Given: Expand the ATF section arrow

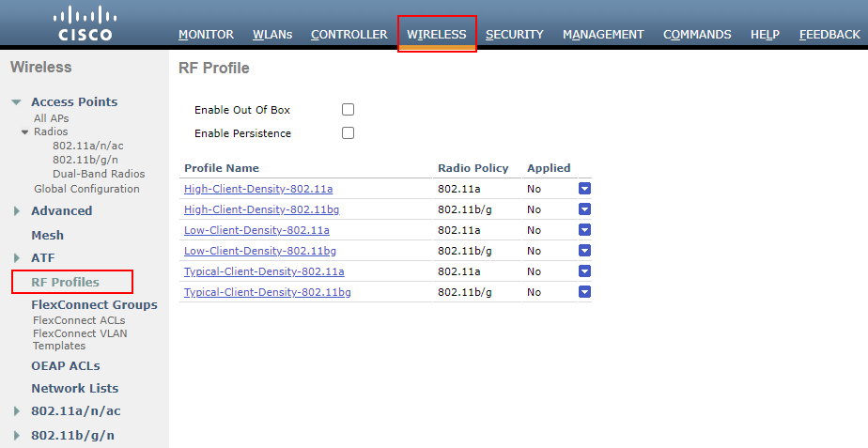Looking at the screenshot, I should click(x=17, y=258).
